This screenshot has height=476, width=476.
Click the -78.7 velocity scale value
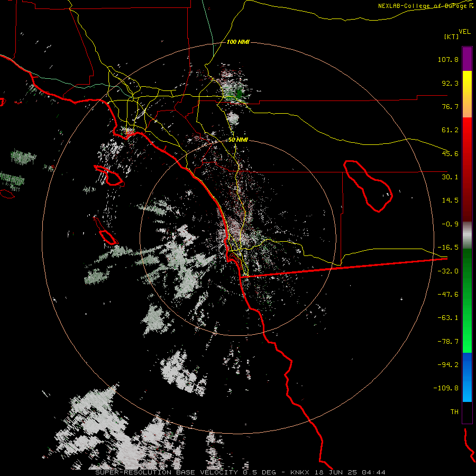click(x=448, y=342)
